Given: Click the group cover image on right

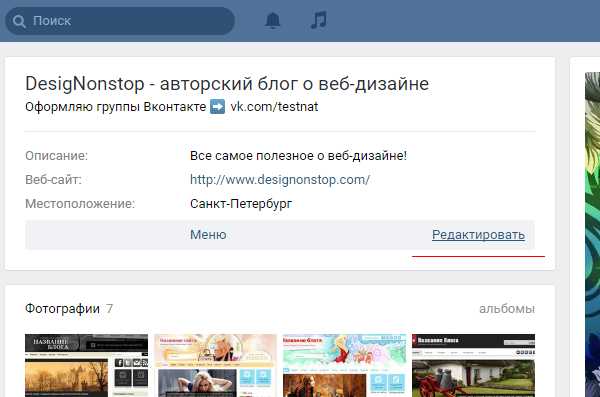Looking at the screenshot, I should [592, 234].
